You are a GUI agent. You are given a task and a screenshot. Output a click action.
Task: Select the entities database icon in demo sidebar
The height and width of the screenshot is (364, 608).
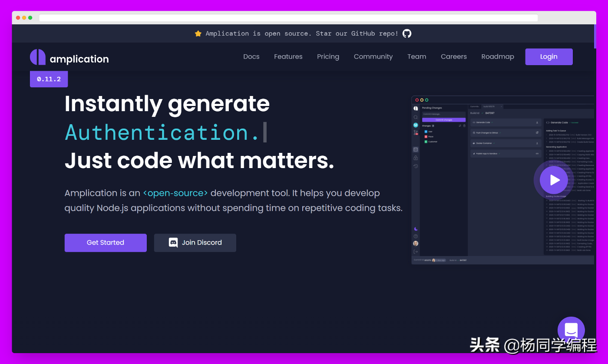[416, 149]
